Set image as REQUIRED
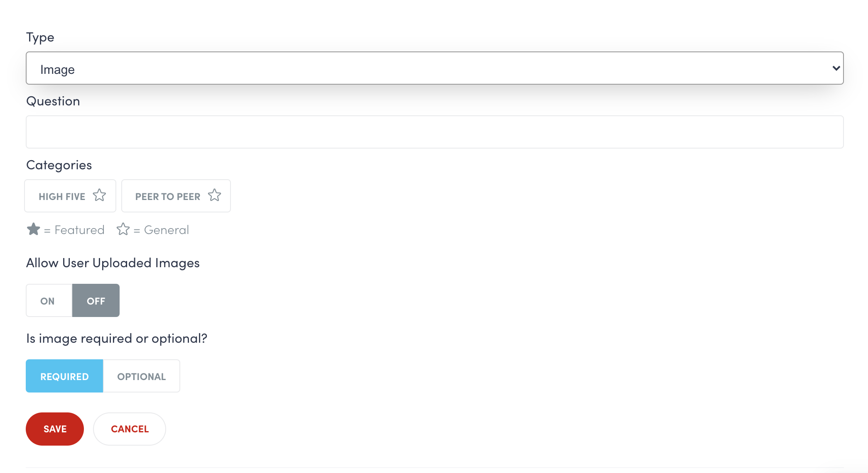Screen dimensions: 868x473 pyautogui.click(x=64, y=376)
